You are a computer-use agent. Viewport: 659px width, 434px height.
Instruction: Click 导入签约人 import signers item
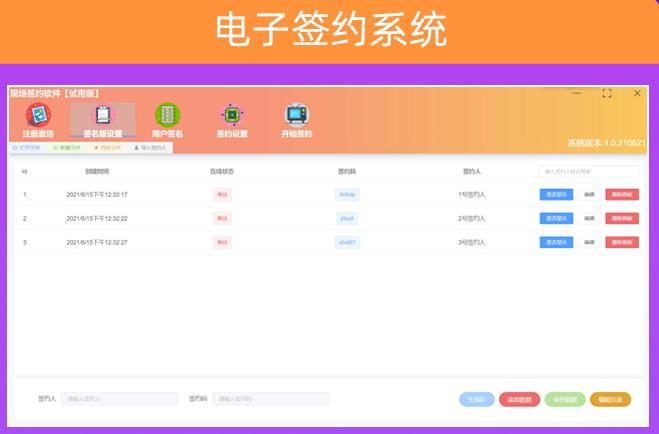[x=150, y=148]
